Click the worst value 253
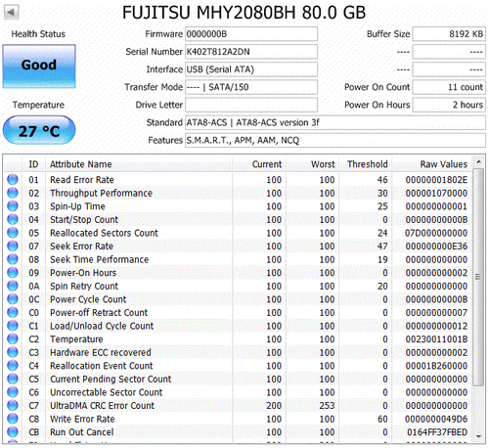The width and height of the screenshot is (489, 448). pos(327,406)
